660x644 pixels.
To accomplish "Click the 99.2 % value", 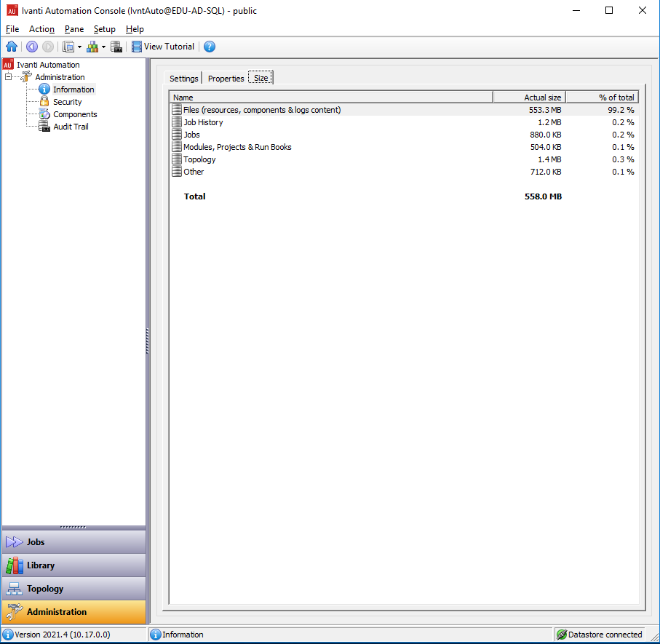I will pos(621,110).
